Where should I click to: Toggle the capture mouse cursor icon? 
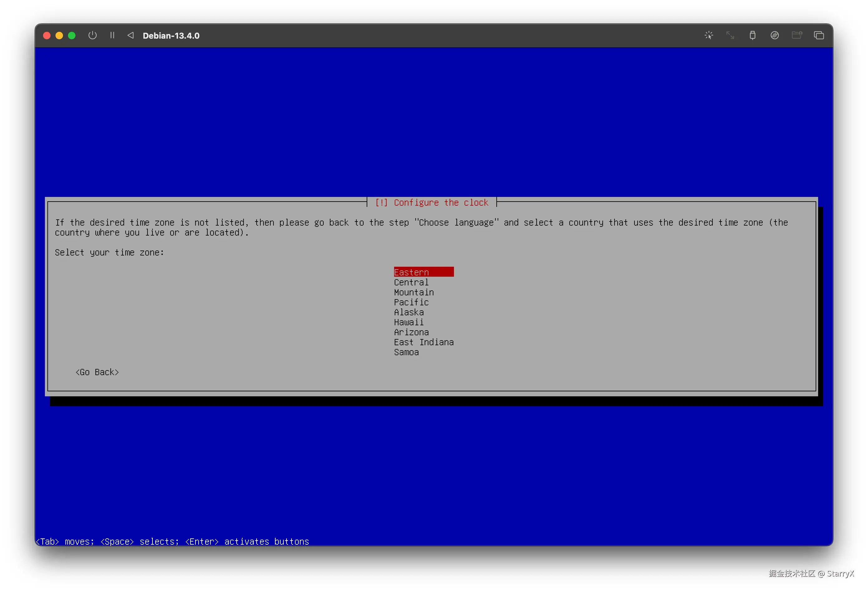click(708, 36)
